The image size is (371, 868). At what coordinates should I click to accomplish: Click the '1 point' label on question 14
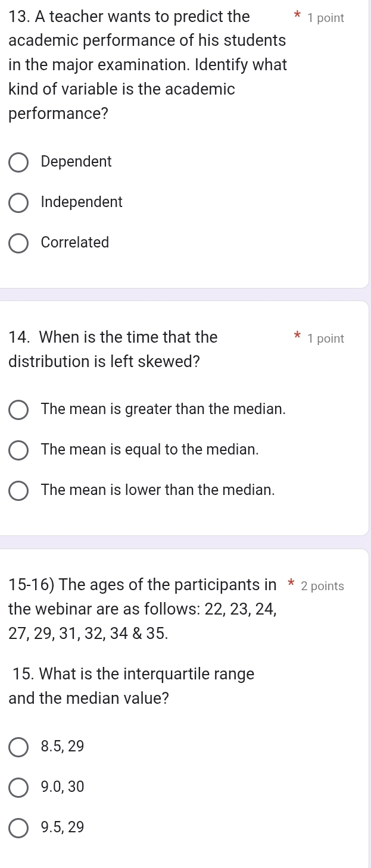(x=326, y=339)
